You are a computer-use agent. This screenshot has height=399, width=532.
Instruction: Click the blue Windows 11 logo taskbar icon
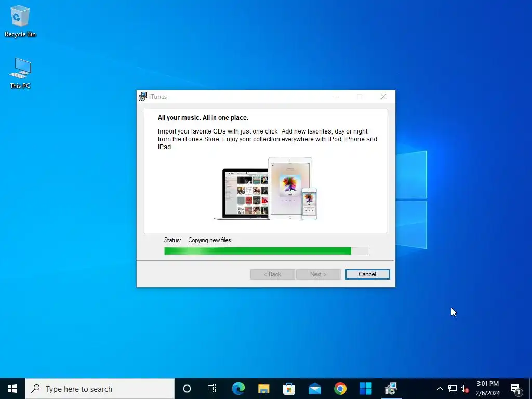pos(365,389)
